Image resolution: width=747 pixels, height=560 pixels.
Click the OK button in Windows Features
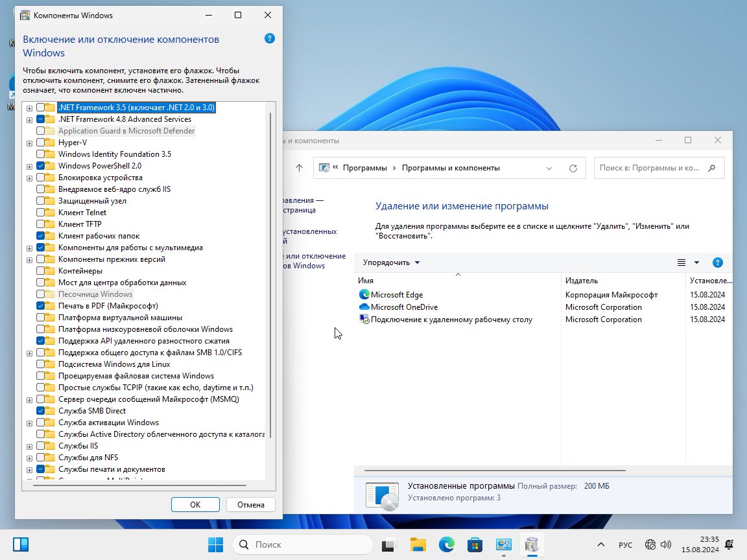point(195,504)
